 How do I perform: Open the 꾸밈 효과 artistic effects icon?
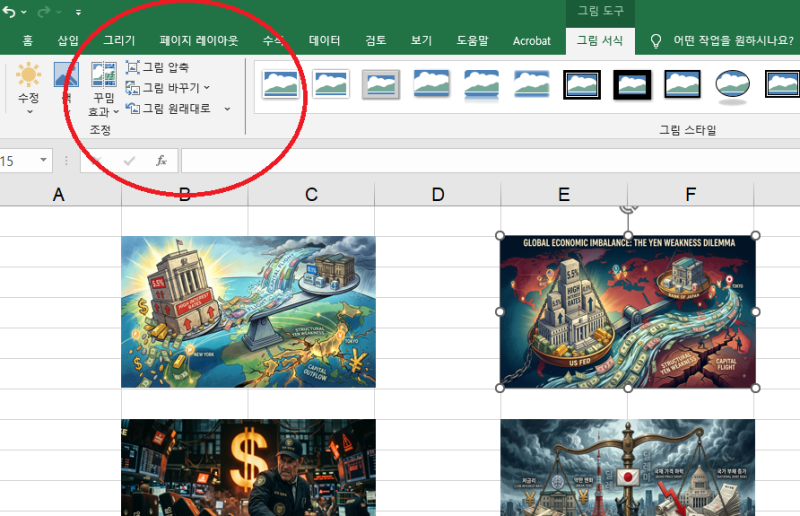pos(104,75)
